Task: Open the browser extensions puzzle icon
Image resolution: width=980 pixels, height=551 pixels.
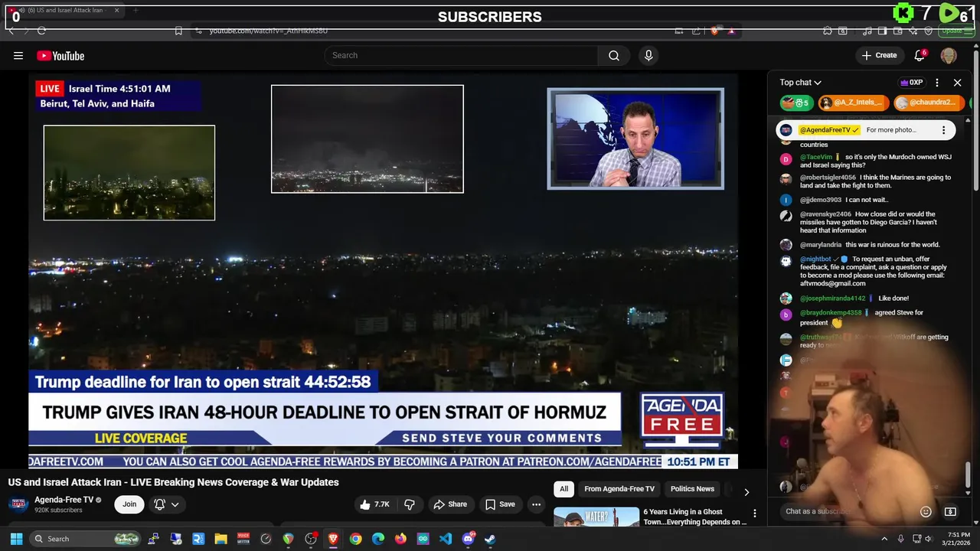Action: [x=828, y=31]
